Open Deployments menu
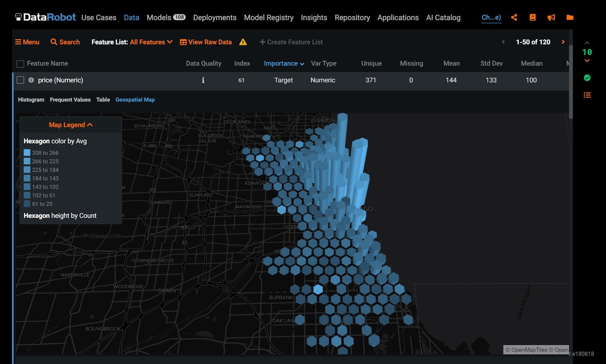This screenshot has width=606, height=364. pos(215,17)
